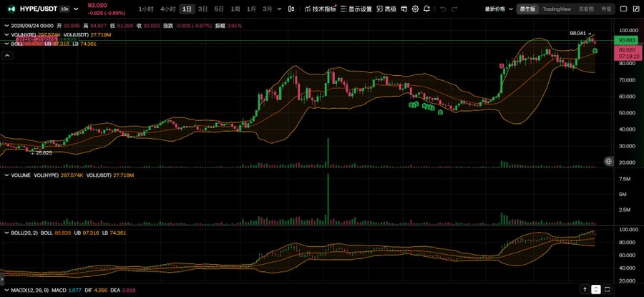
Task: Switch to 原生版 chart mode
Action: tap(527, 9)
